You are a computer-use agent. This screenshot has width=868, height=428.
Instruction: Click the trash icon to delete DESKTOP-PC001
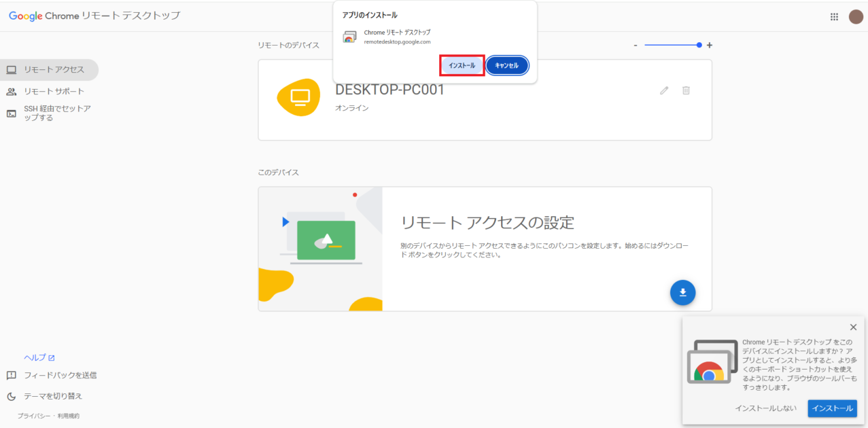click(686, 90)
